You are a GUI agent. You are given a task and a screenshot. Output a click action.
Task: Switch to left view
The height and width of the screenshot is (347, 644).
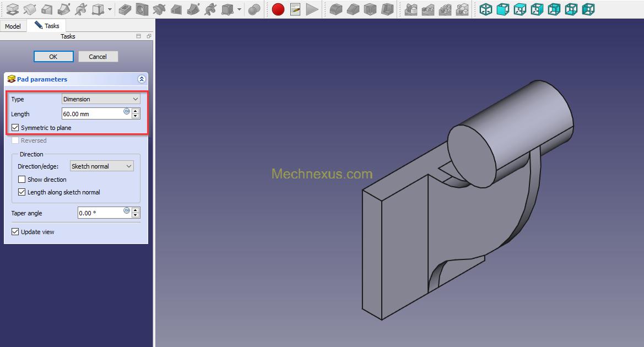(588, 9)
